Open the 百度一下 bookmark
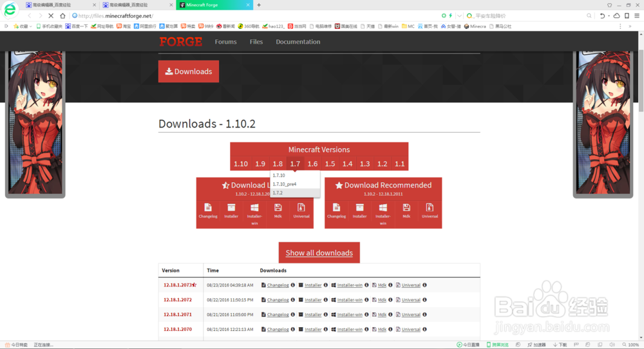644x349 pixels. pyautogui.click(x=77, y=26)
